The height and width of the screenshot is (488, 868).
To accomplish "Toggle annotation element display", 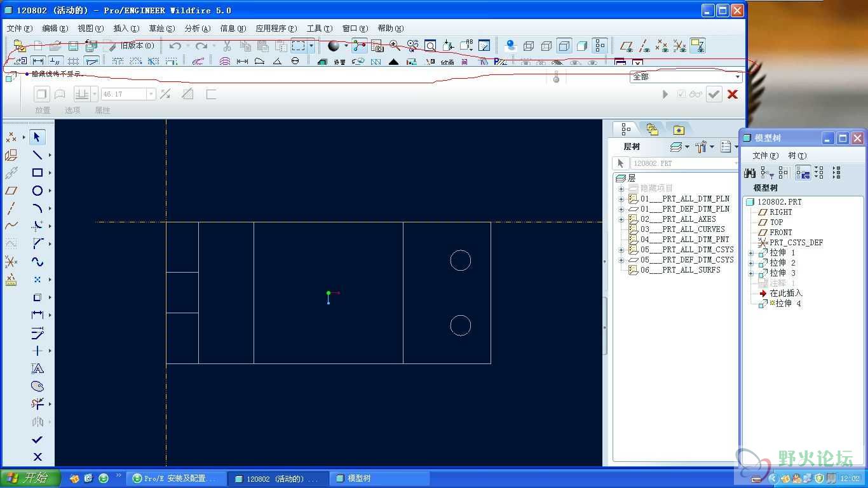I will point(698,46).
